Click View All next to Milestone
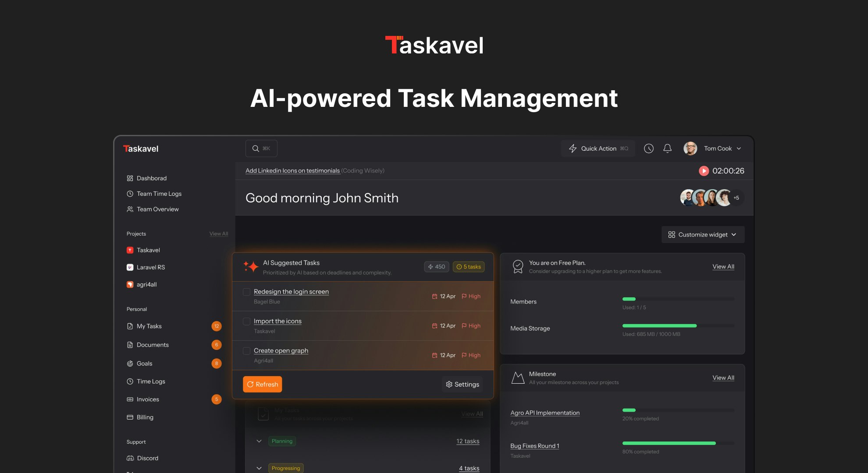The width and height of the screenshot is (868, 473). point(723,378)
